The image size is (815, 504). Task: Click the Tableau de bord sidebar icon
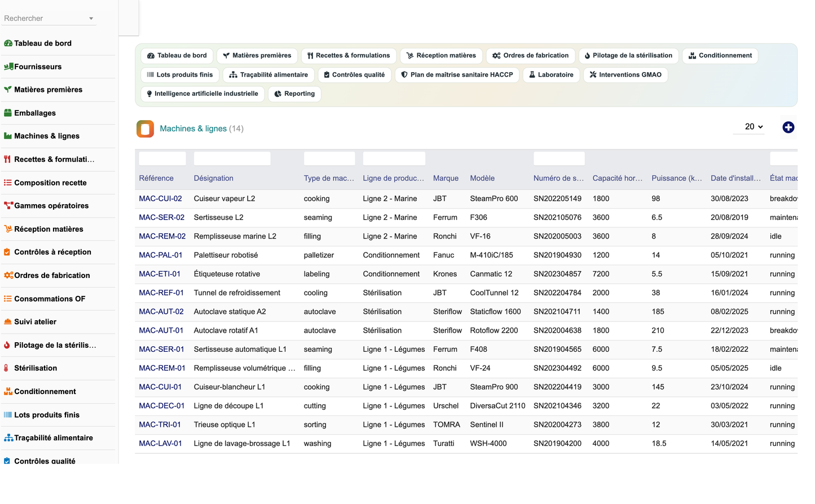point(8,43)
